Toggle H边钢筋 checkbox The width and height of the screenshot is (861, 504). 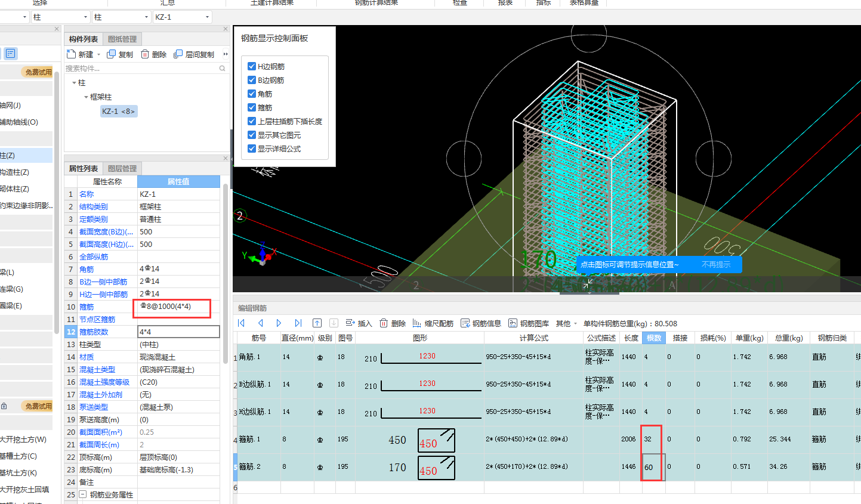click(252, 66)
